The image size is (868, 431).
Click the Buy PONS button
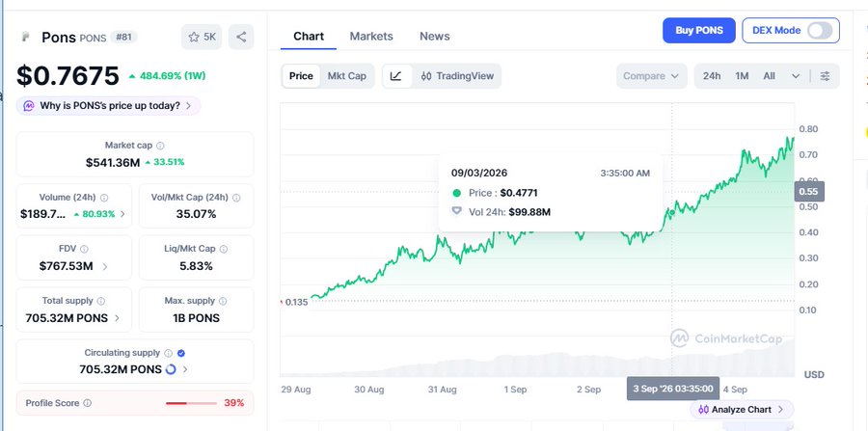(698, 31)
